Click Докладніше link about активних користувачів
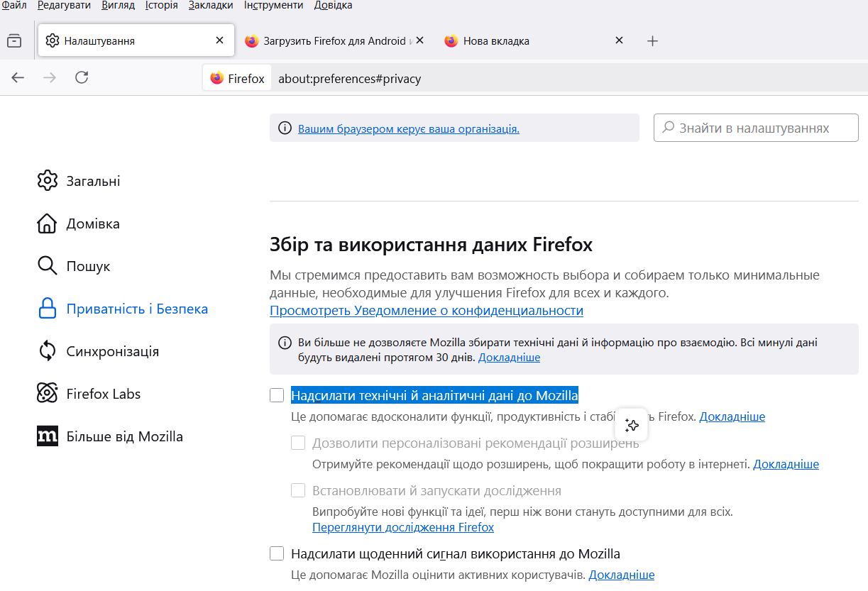This screenshot has width=868, height=591. (x=622, y=575)
